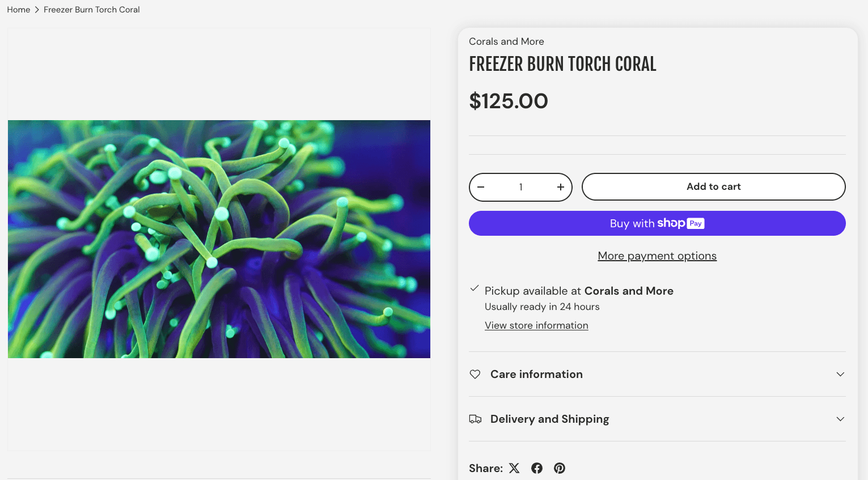
Task: Collapse the Care information chevron arrow
Action: 840,374
